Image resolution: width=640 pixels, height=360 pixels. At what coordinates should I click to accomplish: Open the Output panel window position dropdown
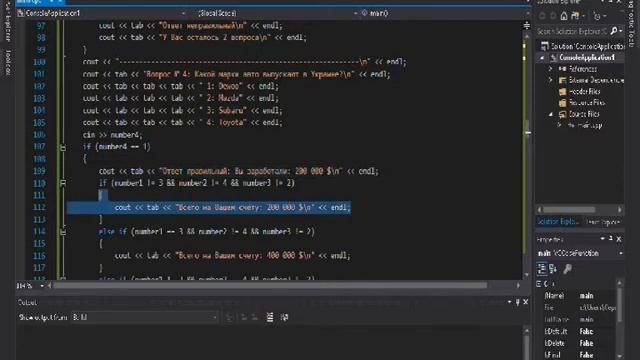509,302
